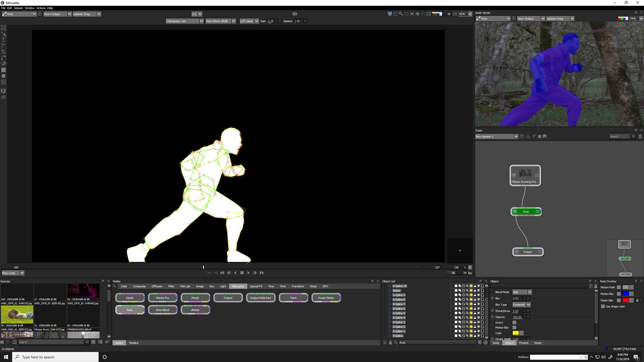Expand the Play: Loop dropdown
The height and width of the screenshot is (362, 644).
[22, 273]
